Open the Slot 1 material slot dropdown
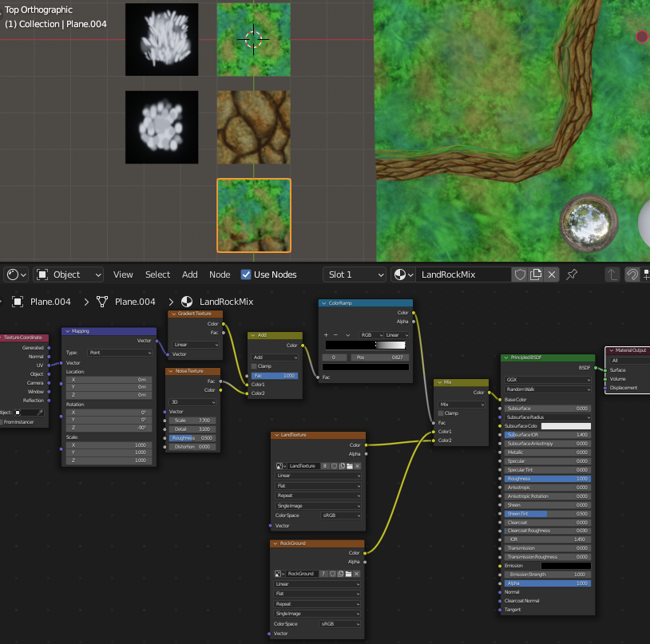This screenshot has width=650, height=644. pyautogui.click(x=355, y=275)
